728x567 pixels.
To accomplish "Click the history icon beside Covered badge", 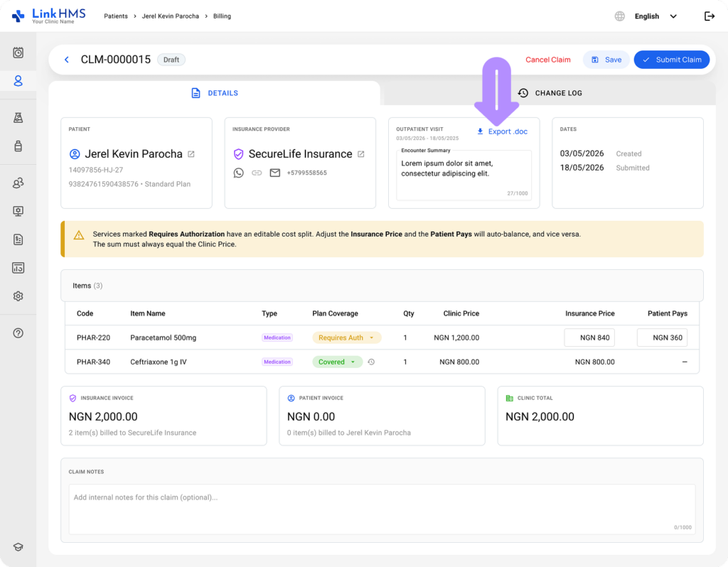I will [371, 362].
